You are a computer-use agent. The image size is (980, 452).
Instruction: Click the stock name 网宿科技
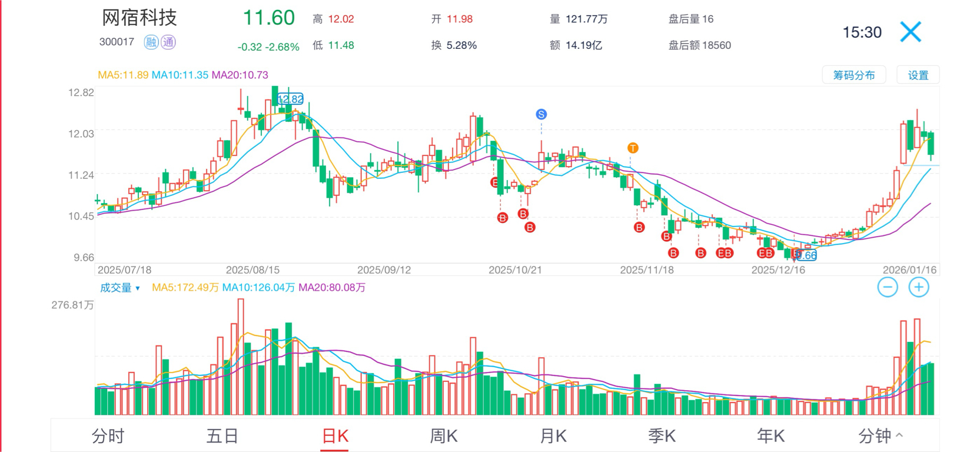[139, 18]
